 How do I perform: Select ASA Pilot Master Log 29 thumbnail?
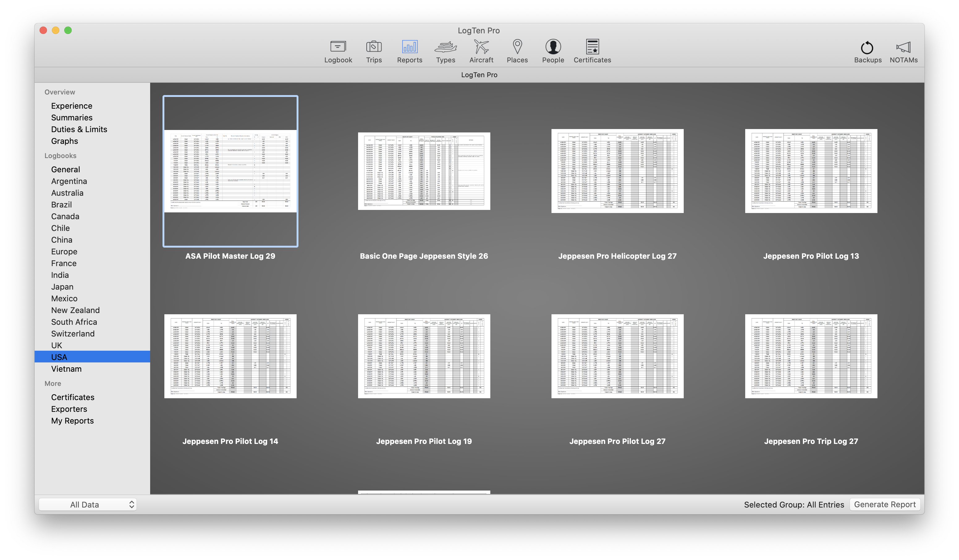click(x=230, y=171)
